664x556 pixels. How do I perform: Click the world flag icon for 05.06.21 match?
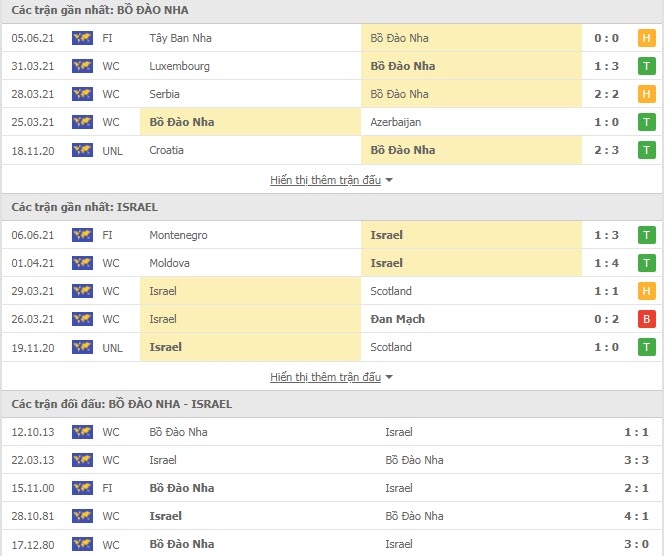[x=82, y=38]
